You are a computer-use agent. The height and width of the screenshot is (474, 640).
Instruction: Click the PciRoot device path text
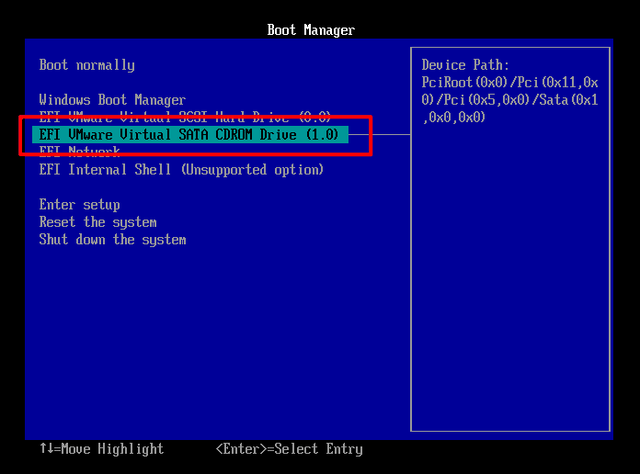pyautogui.click(x=510, y=100)
